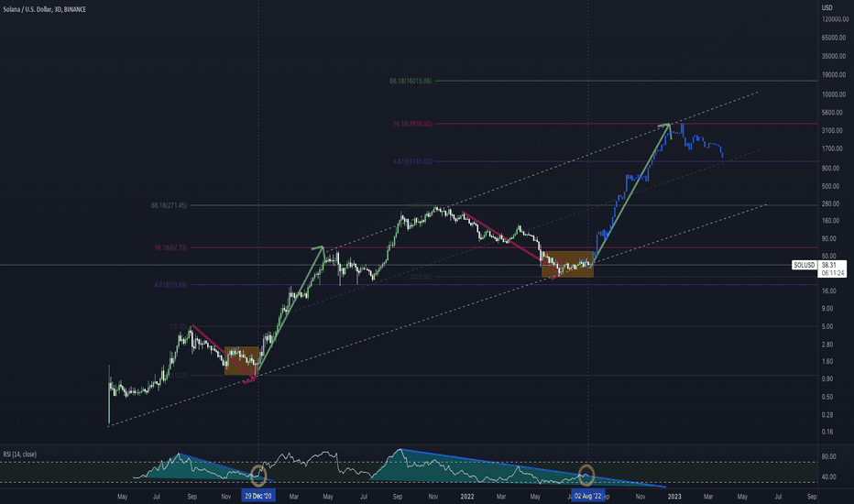Open the RSI (14, close) indicator legend
This screenshot has height=504, width=854.
pyautogui.click(x=20, y=454)
